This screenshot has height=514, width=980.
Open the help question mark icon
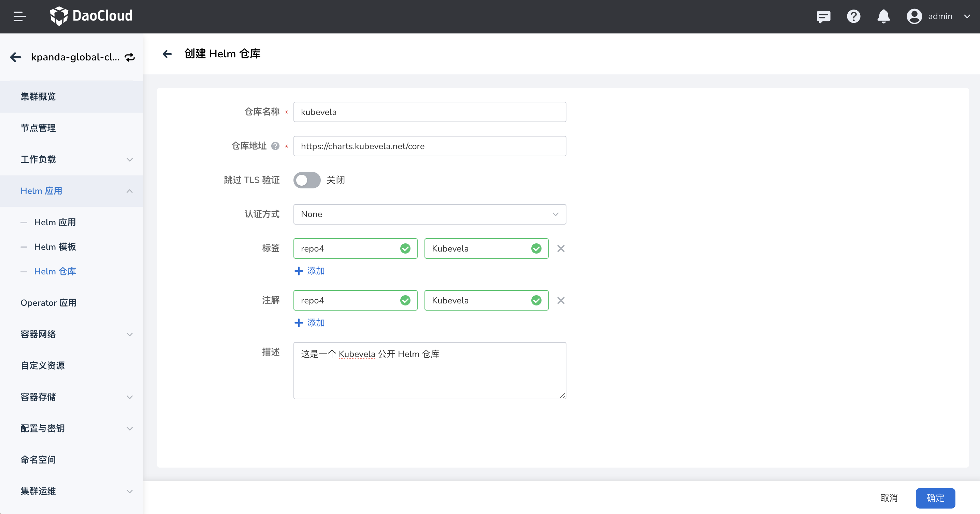tap(853, 16)
